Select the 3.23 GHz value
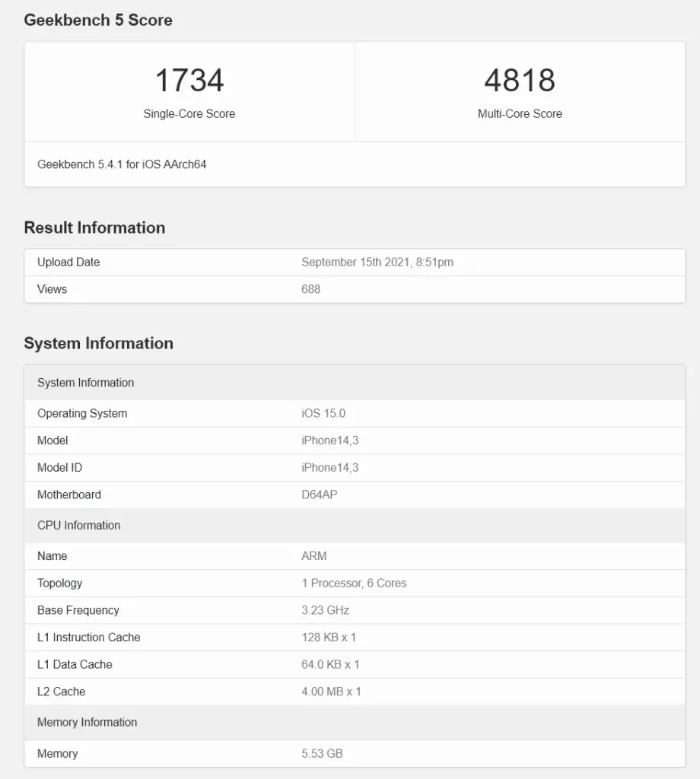 325,610
